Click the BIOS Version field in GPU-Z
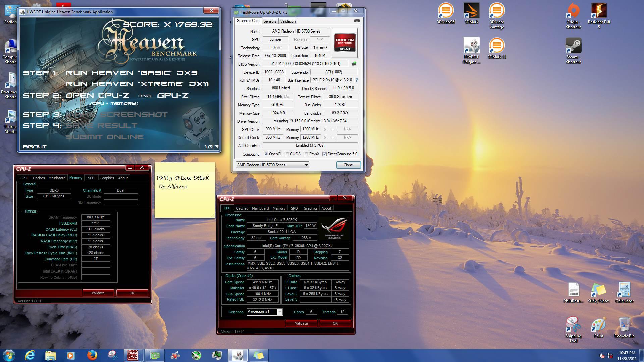The image size is (644, 362). (x=306, y=64)
